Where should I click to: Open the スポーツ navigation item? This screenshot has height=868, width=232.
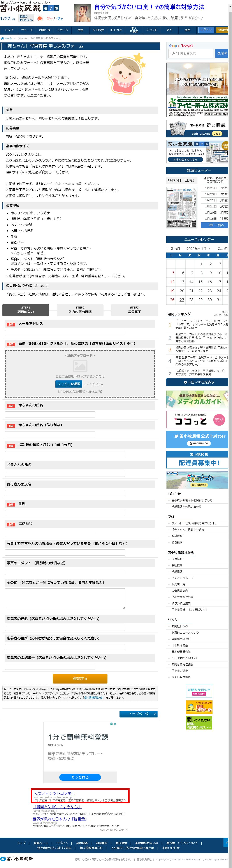click(62, 30)
